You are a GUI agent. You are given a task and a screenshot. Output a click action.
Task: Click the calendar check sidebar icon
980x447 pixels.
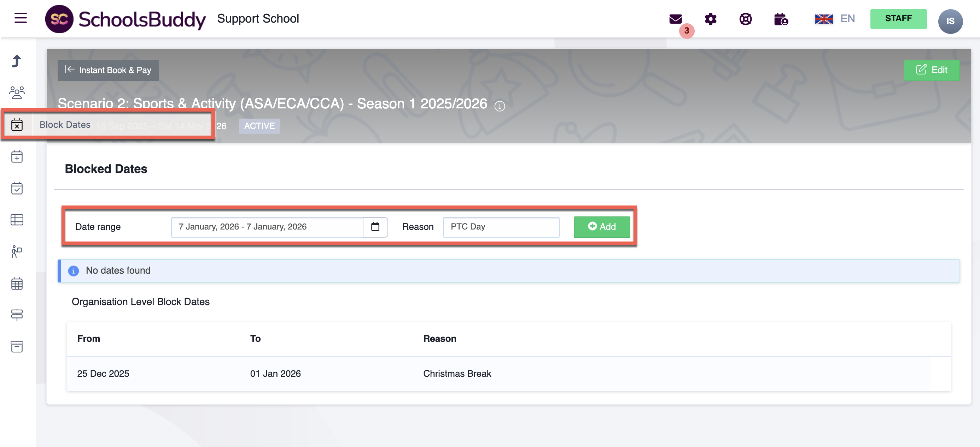pos(17,188)
